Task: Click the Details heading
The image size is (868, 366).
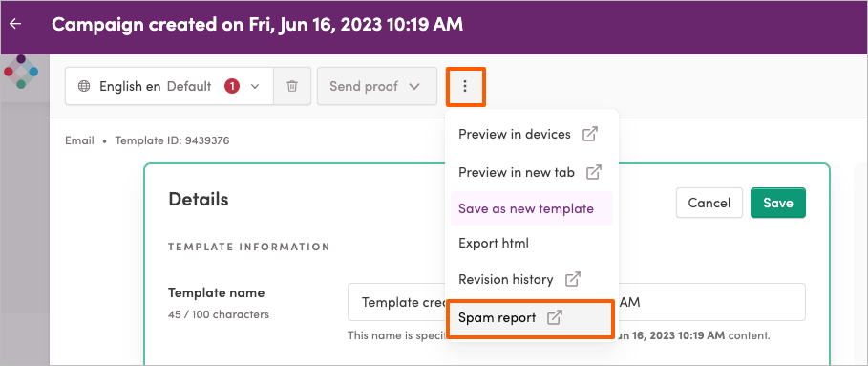Action: (x=199, y=200)
